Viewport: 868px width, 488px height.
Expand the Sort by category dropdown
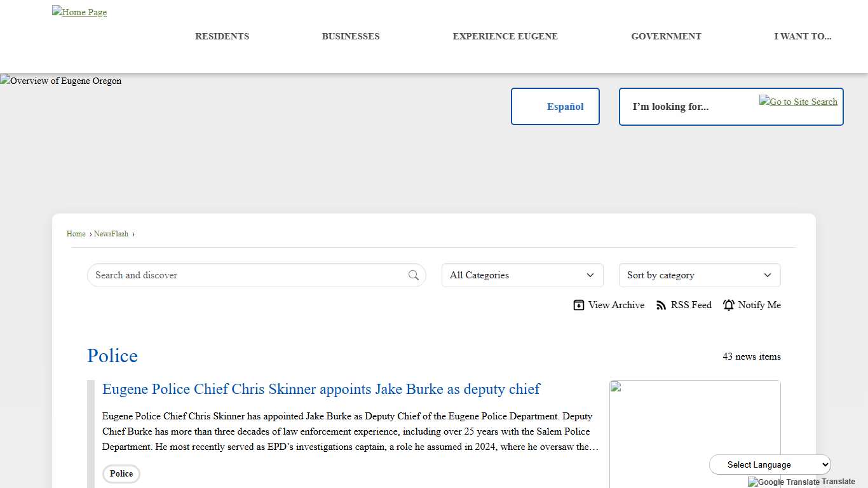coord(700,275)
